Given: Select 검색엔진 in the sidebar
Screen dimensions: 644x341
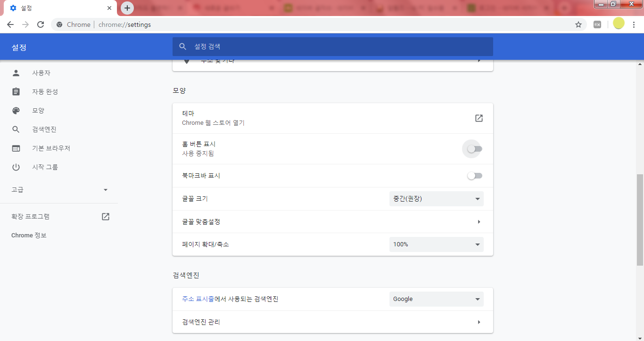Looking at the screenshot, I should [44, 130].
